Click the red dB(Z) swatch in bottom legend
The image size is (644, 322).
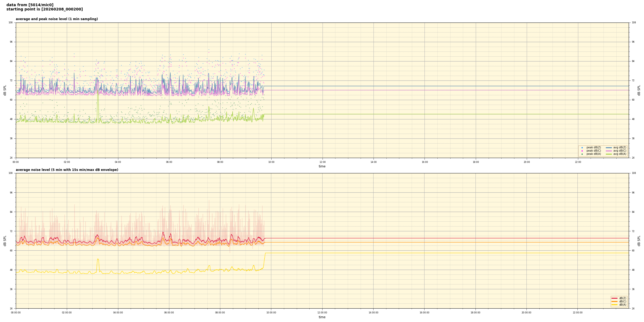(x=614, y=298)
